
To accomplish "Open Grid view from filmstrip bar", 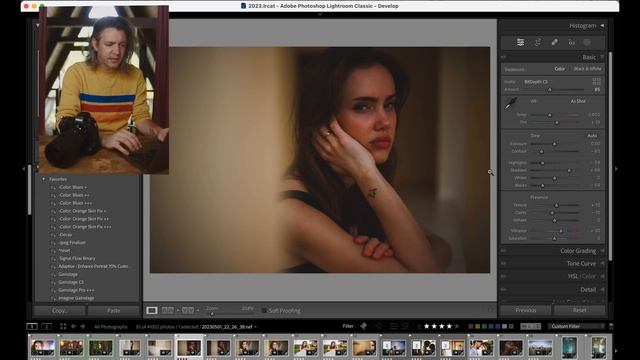I will coord(63,326).
